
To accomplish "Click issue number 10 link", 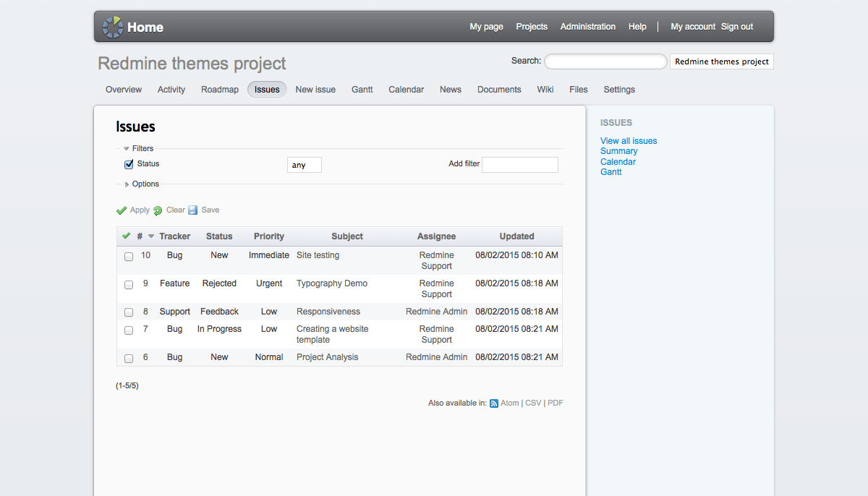I will (x=146, y=255).
